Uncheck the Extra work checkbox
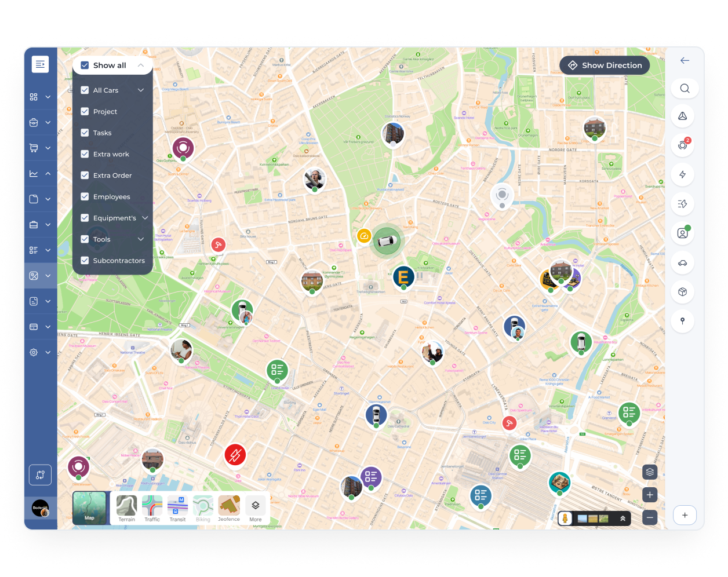 click(x=85, y=154)
